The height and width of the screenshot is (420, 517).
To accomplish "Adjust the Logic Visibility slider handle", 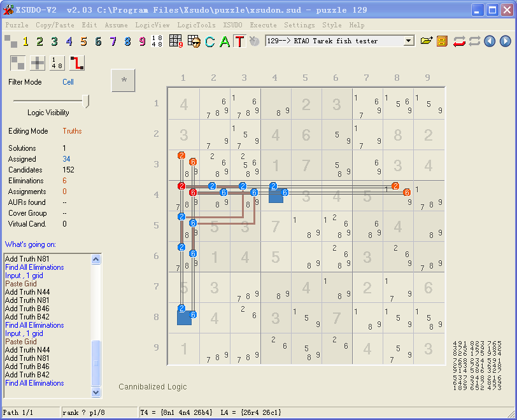I will 86,101.
